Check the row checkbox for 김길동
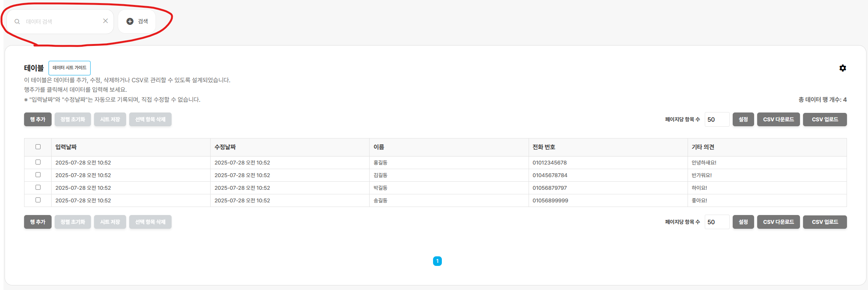This screenshot has height=290, width=868. [x=38, y=175]
